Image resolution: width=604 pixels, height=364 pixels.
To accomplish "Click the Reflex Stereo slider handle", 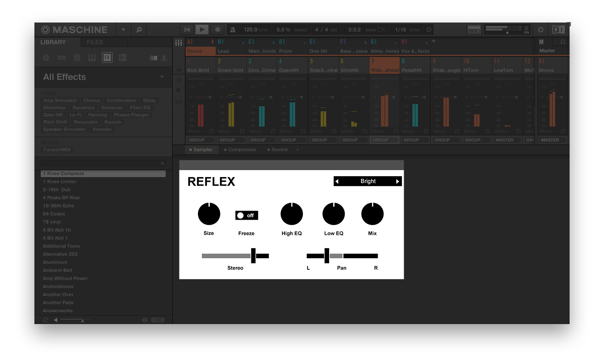I will pos(253,256).
